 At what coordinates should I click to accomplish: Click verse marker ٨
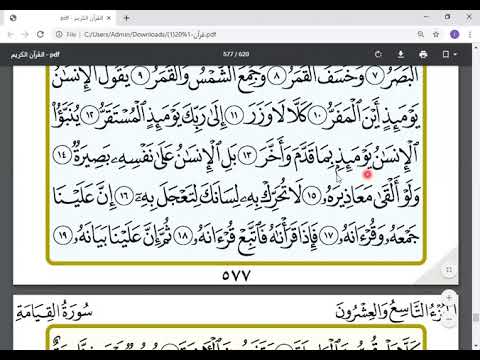[277, 76]
